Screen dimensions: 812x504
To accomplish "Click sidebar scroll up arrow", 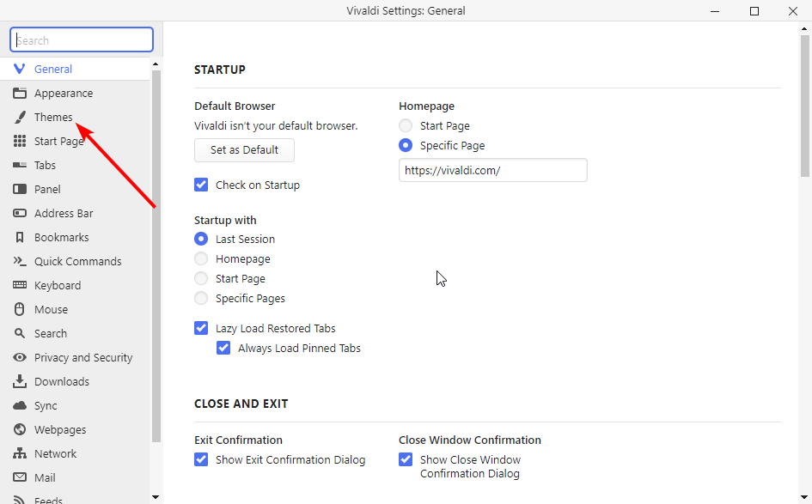I will [156, 64].
